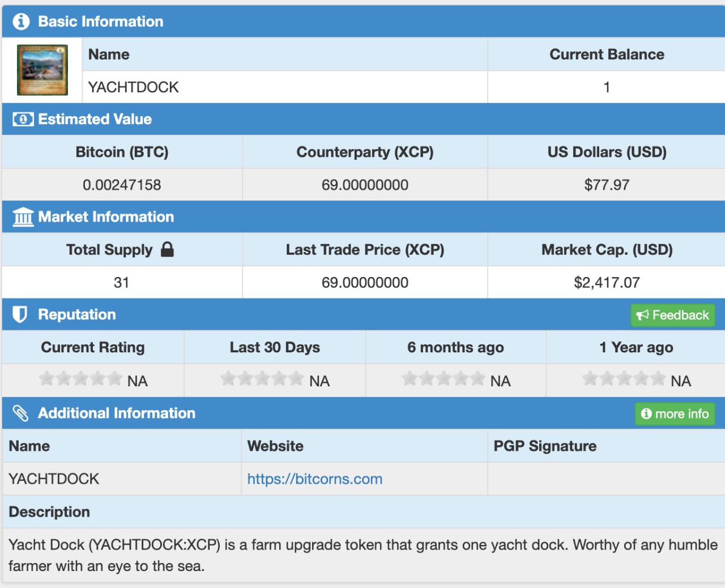Image resolution: width=725 pixels, height=588 pixels.
Task: Click the Last Trade Price (XCP) header
Action: click(x=365, y=250)
